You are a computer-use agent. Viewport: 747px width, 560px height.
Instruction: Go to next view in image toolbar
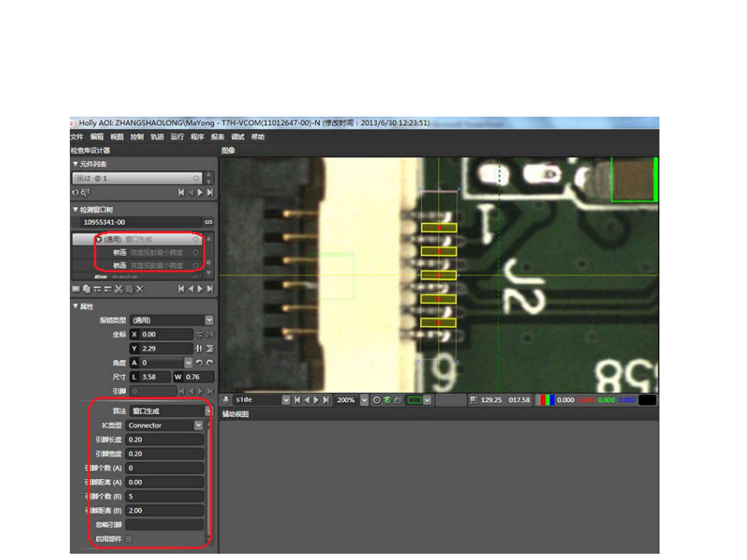click(316, 400)
